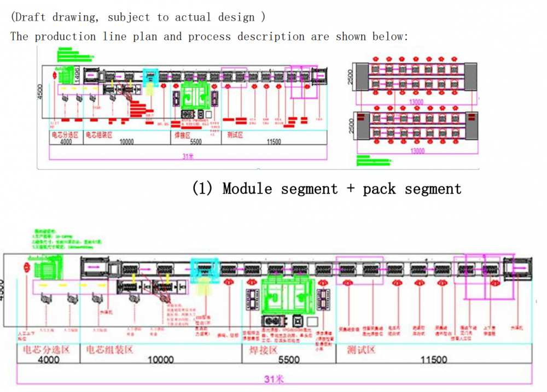This screenshot has width=547, height=392.
Task: Select the '测试区' zone label in lower drawing
Action: [361, 349]
